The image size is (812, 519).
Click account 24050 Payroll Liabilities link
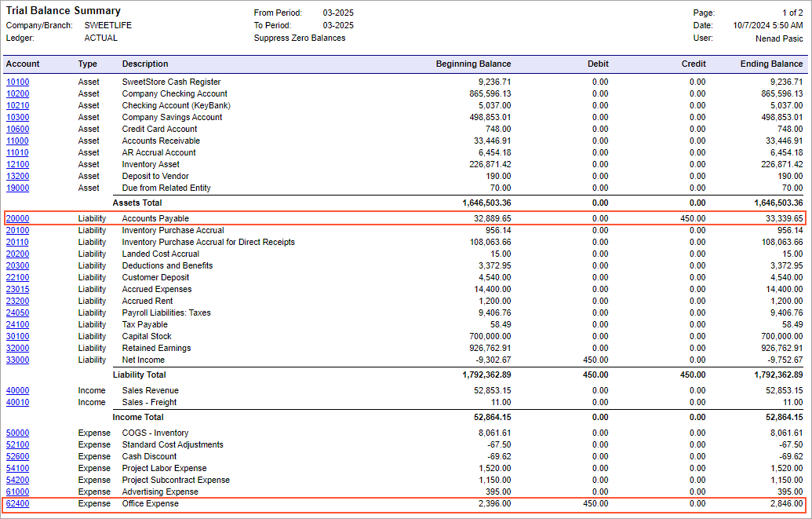[17, 312]
